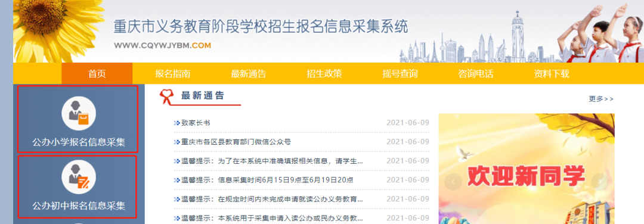The width and height of the screenshot is (644, 224).
Task: Open announcement 在规定时间内未完成申请就读公办义务教育
Action: [272, 199]
